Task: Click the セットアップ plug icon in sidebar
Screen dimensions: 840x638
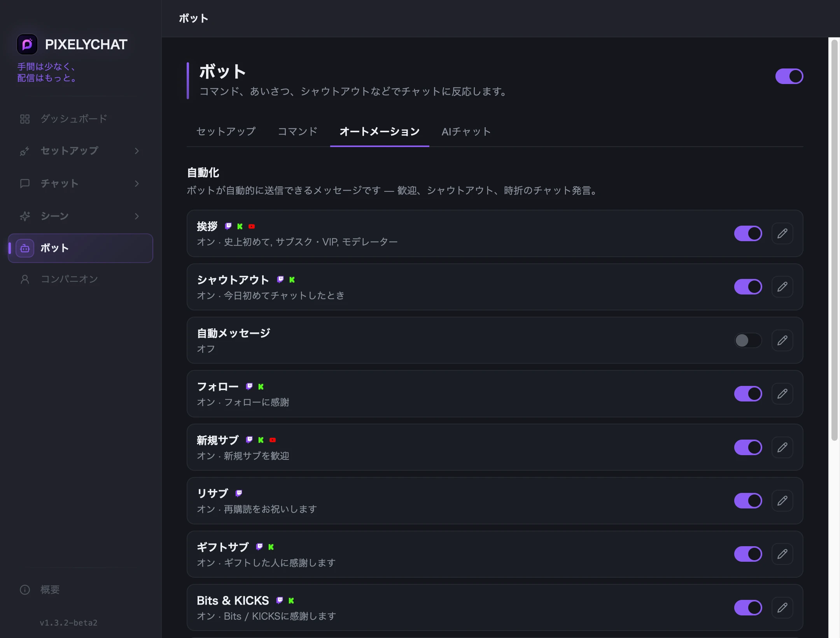Action: (x=25, y=151)
